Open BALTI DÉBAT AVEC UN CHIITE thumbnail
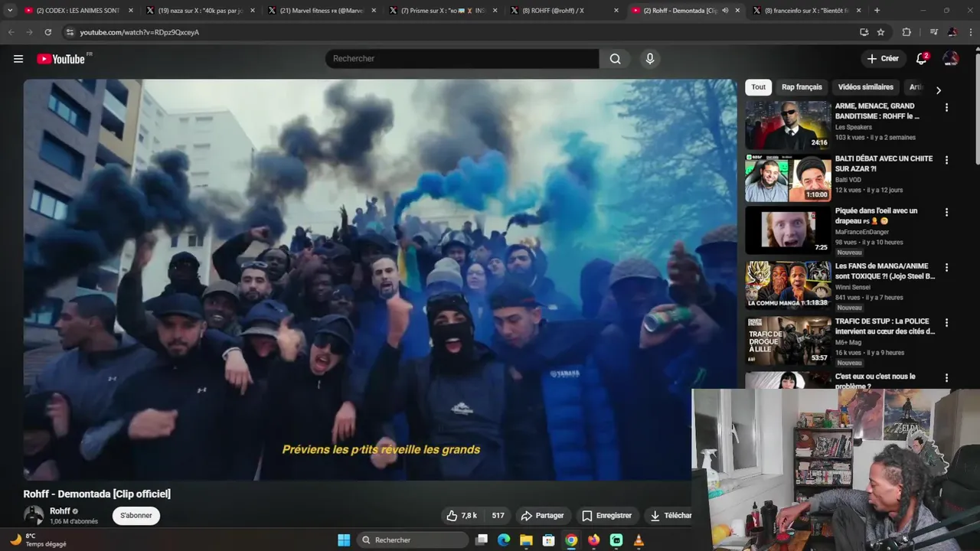 788,178
